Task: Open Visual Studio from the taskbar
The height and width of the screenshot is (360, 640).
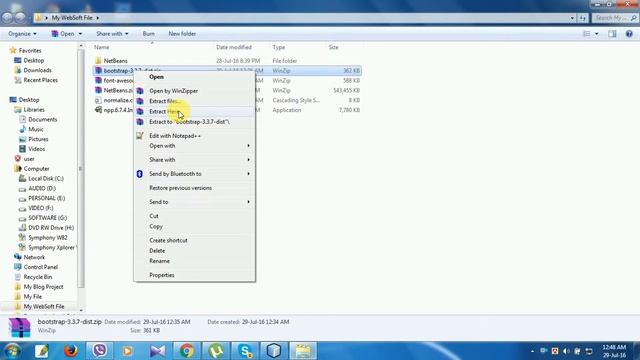Action: click(x=158, y=351)
